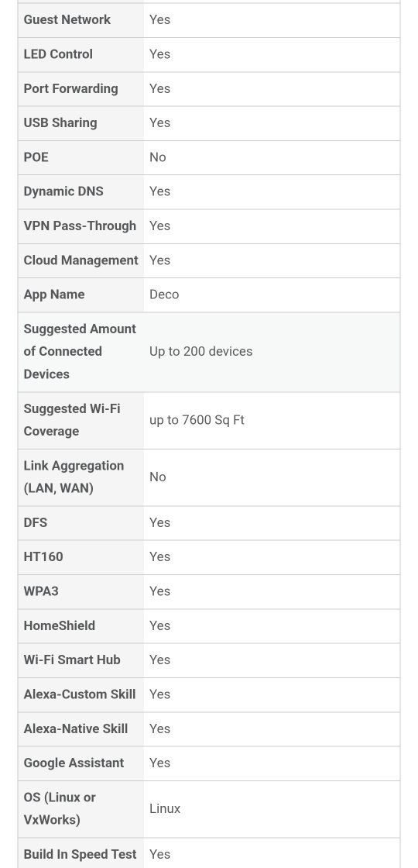Image resolution: width=418 pixels, height=868 pixels.
Task: Select the HT160 label
Action: coord(43,557)
